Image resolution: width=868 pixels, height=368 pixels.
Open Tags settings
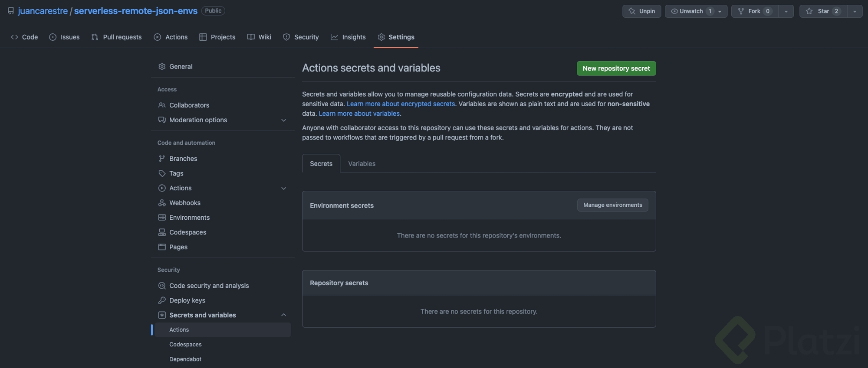pos(223,173)
